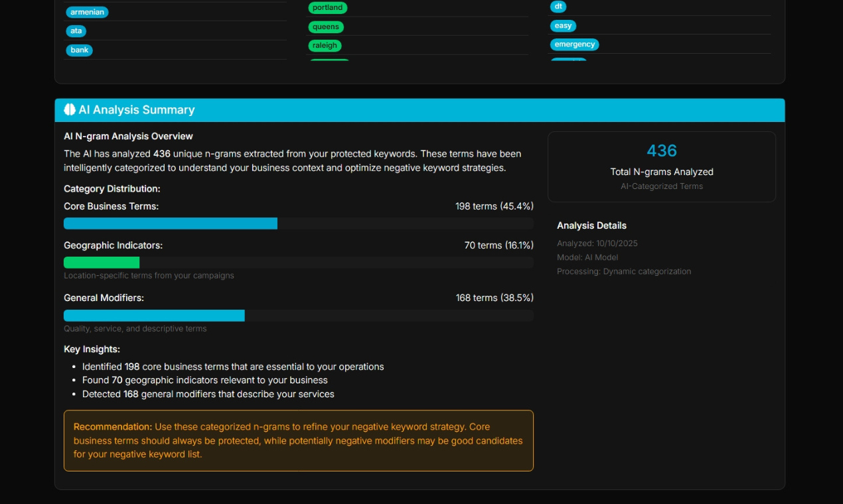Click the AI Analysis Summary header title
Screen dimensions: 843x504
coord(137,110)
